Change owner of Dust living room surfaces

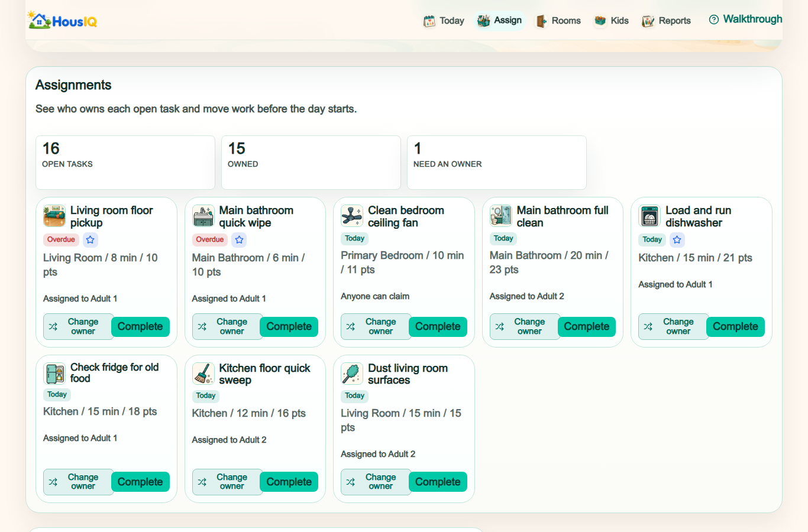click(376, 482)
